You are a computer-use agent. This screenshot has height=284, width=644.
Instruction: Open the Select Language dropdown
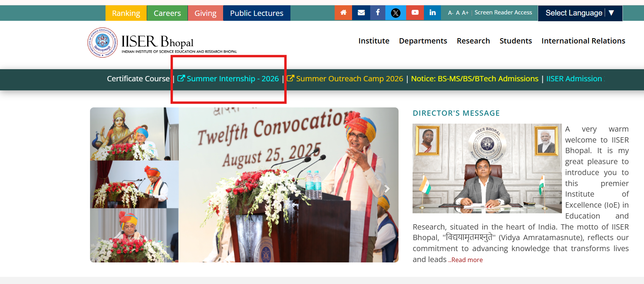point(580,13)
